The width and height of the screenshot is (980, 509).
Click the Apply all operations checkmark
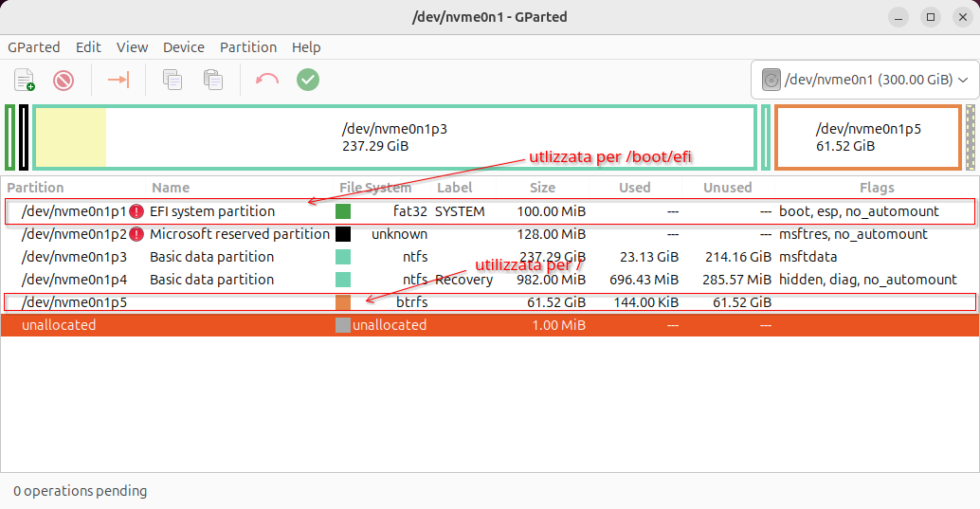pyautogui.click(x=308, y=80)
